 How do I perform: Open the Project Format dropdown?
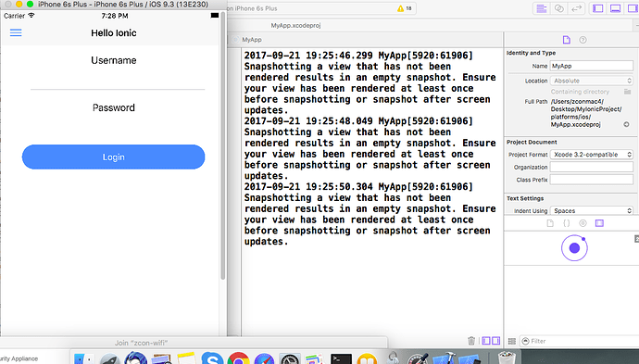592,155
